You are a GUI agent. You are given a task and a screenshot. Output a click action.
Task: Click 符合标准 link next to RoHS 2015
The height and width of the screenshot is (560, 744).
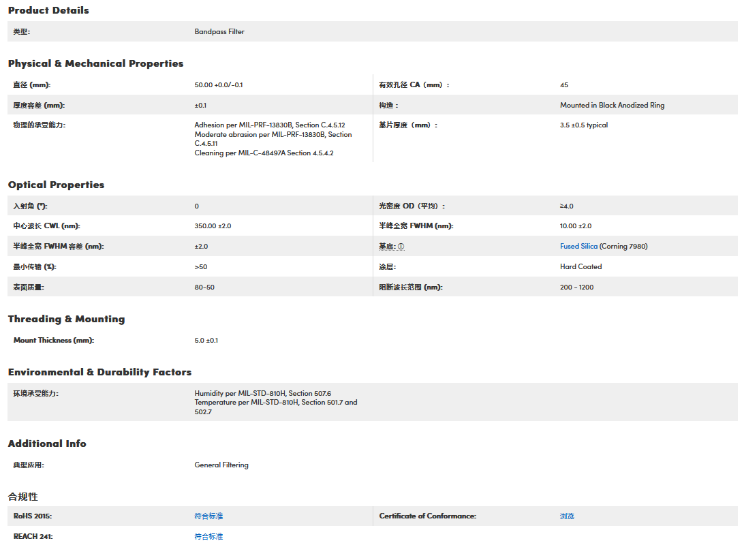tap(208, 516)
